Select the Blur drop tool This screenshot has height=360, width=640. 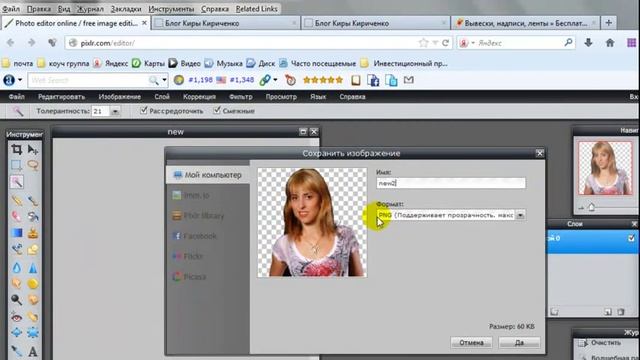16,267
